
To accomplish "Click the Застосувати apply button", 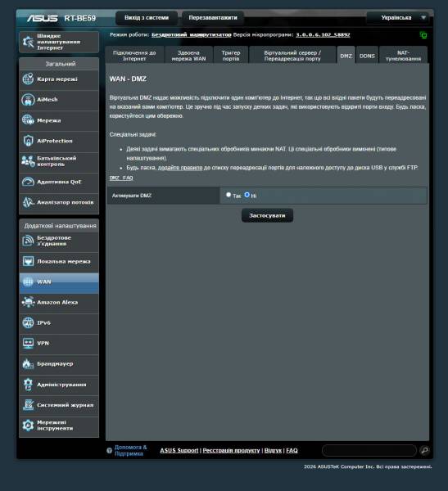I will click(267, 215).
